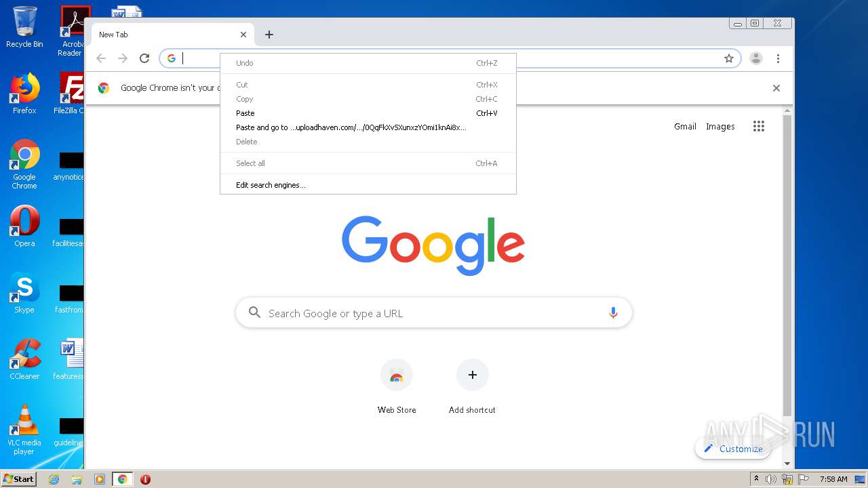This screenshot has width=868, height=488.
Task: Open the Chrome profile avatar
Action: point(756,58)
